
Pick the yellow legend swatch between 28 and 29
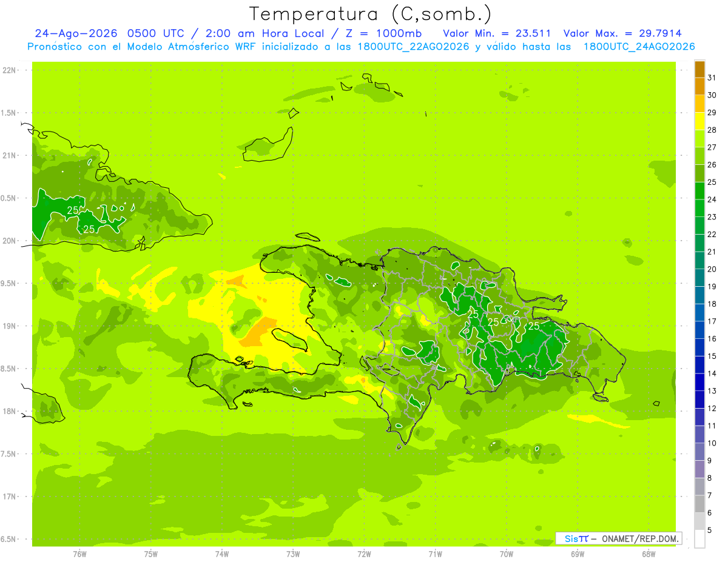(x=699, y=121)
